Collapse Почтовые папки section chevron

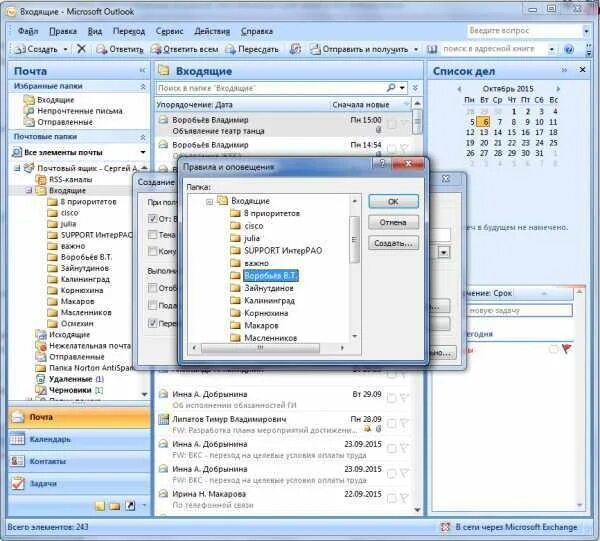(x=143, y=137)
